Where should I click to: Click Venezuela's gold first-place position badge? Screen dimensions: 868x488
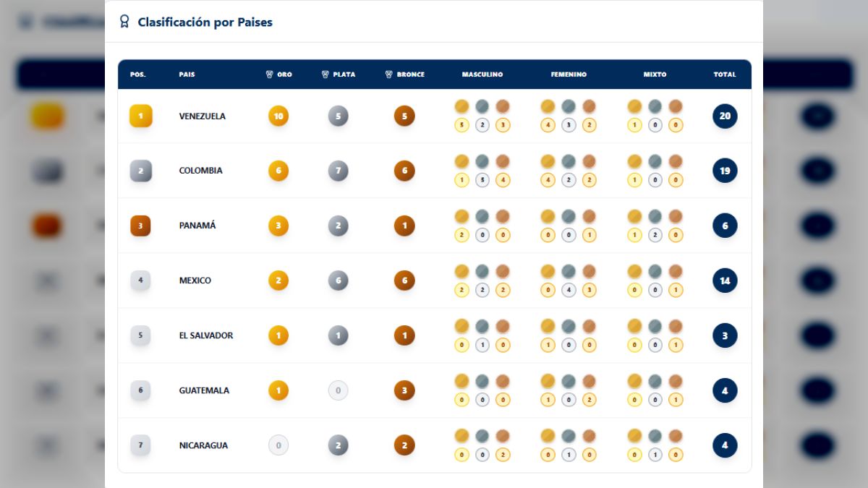point(140,116)
